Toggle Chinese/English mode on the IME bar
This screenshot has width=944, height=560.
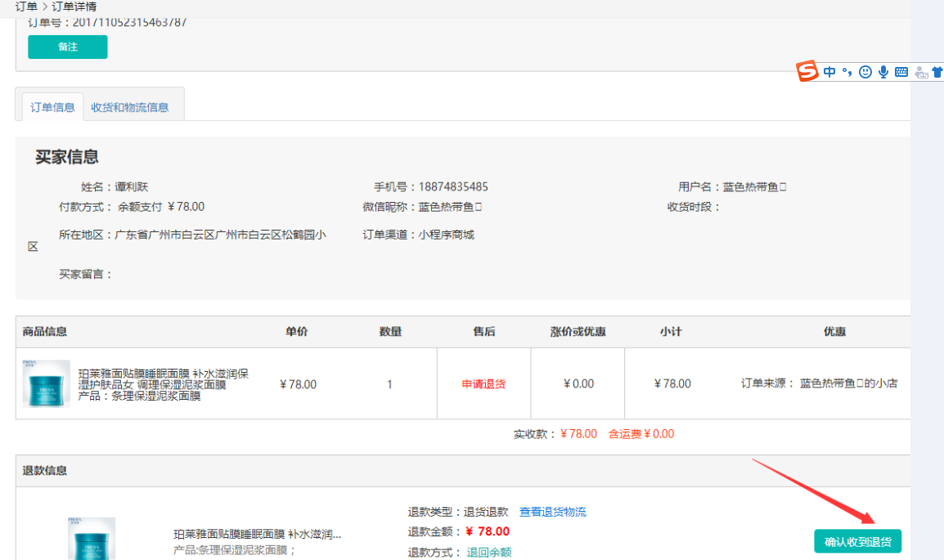[x=829, y=72]
